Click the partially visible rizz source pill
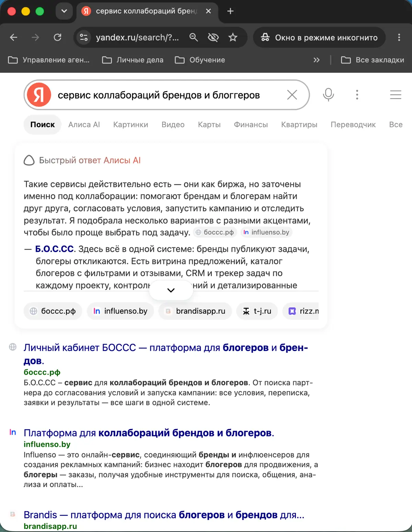Viewport: 412px width, 532px height. coord(301,311)
